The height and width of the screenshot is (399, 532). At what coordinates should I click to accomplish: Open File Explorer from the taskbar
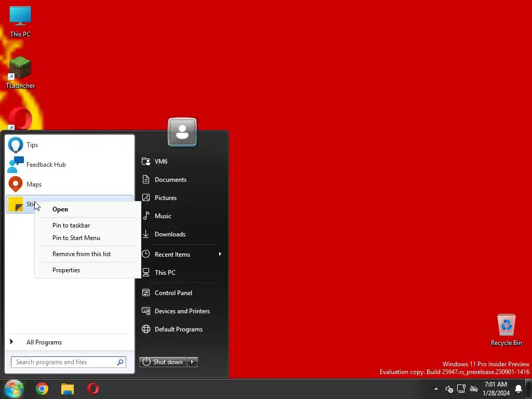(68, 389)
